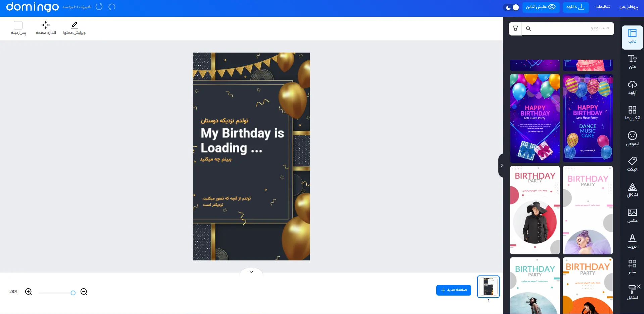Open the آیکون‌ها icons panel
Screen dimensions: 644x314
point(632,113)
